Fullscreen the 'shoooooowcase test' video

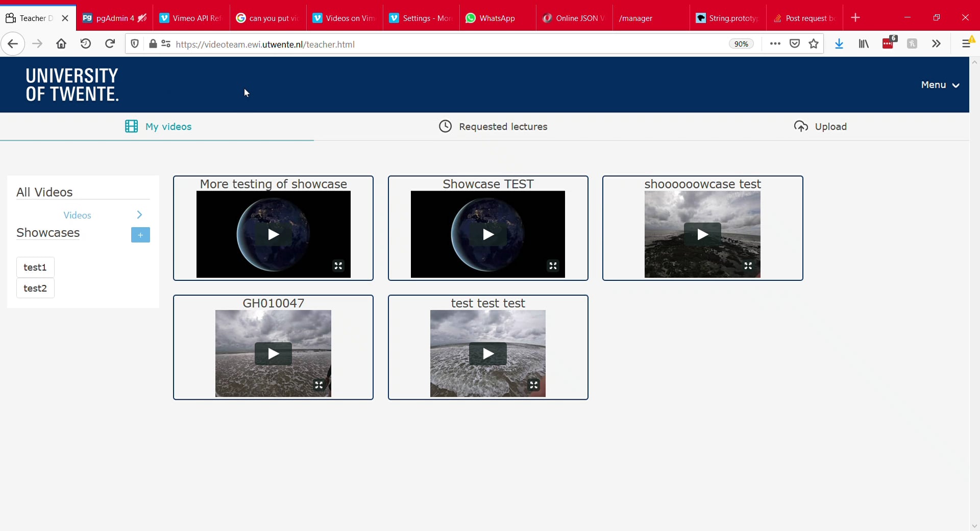pyautogui.click(x=748, y=266)
